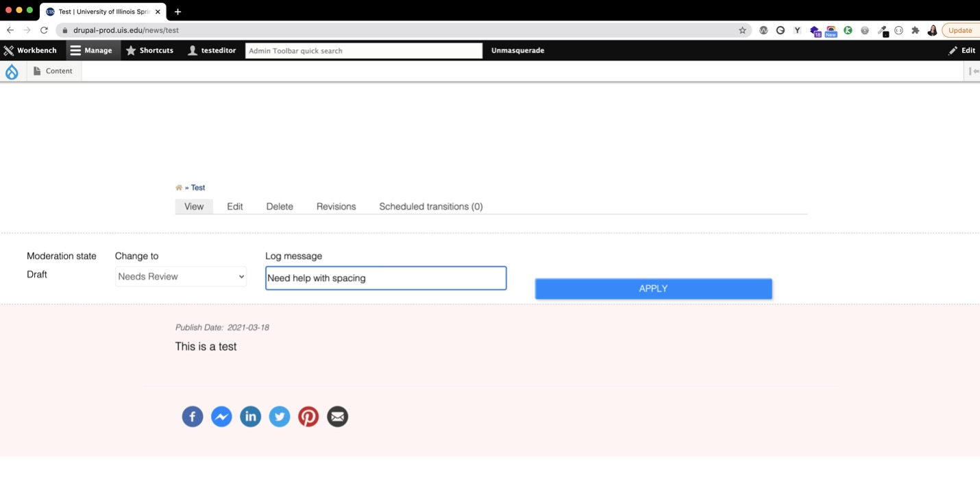Click Edit pencil in admin toolbar

pos(962,50)
